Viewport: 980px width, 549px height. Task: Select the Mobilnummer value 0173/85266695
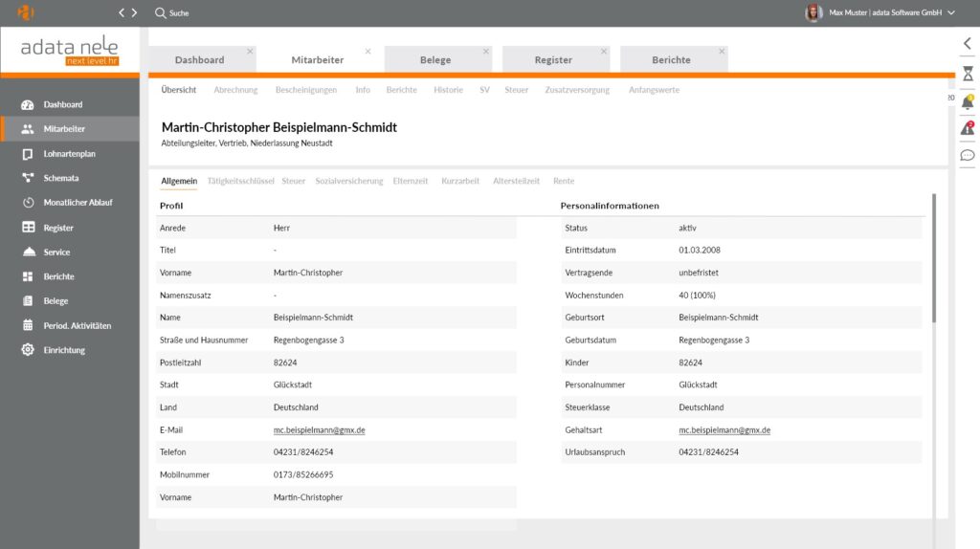(x=303, y=474)
